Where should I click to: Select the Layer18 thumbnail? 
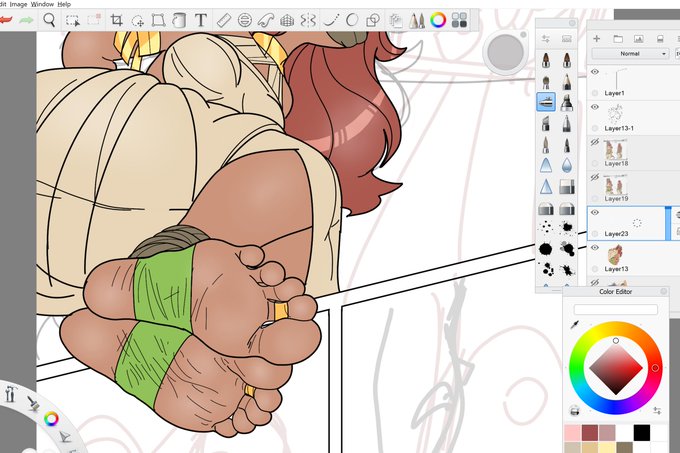[x=615, y=150]
